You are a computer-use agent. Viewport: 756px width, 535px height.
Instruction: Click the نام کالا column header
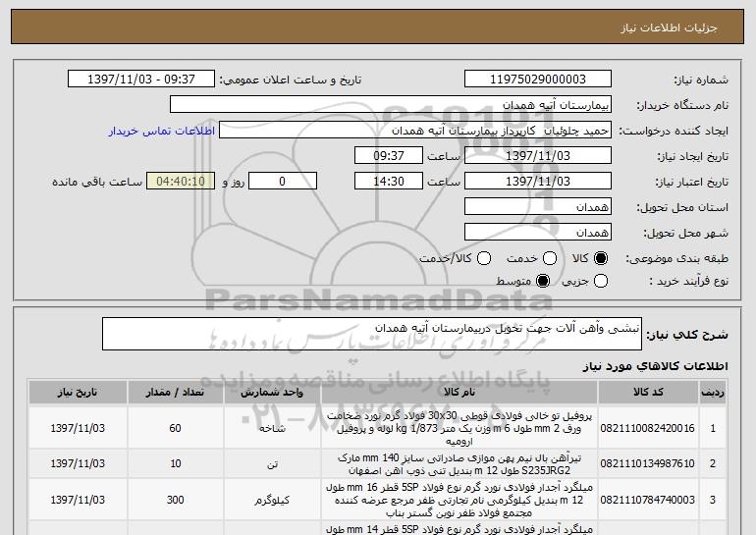pos(459,393)
